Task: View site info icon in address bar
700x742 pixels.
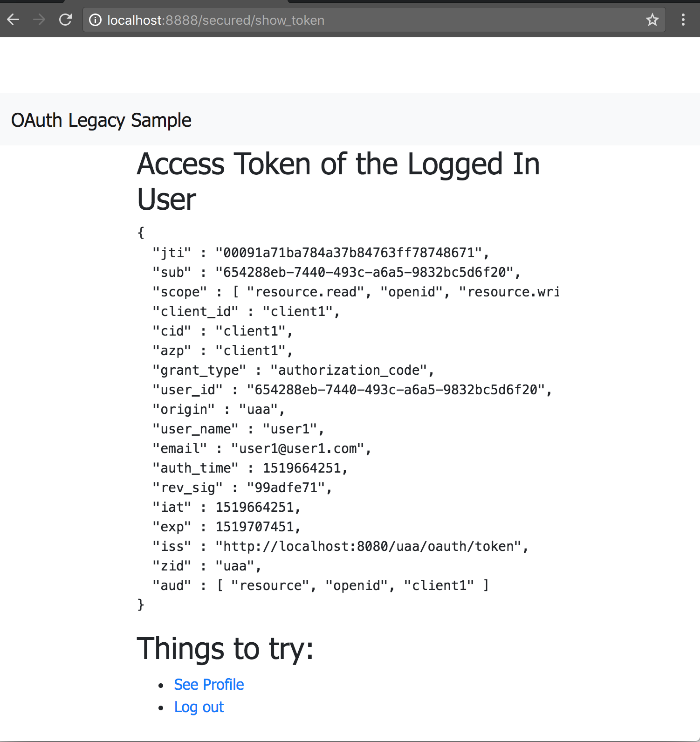Action: 95,20
